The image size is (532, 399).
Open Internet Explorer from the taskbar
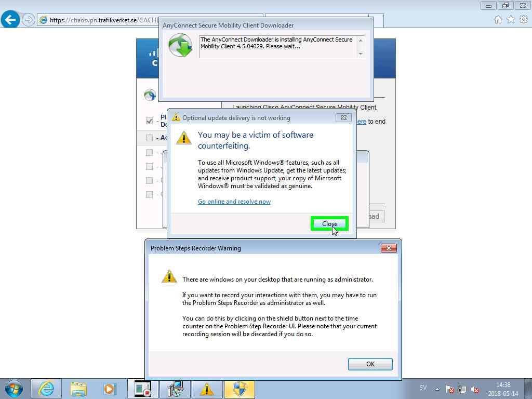click(x=46, y=389)
